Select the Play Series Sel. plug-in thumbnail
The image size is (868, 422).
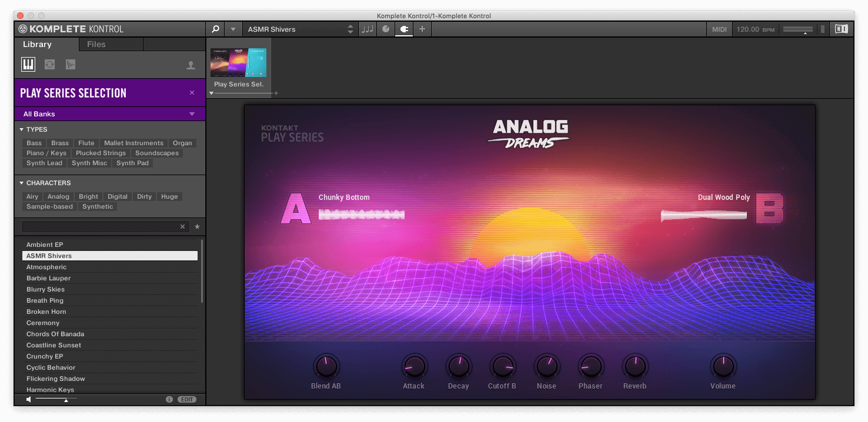(x=238, y=63)
